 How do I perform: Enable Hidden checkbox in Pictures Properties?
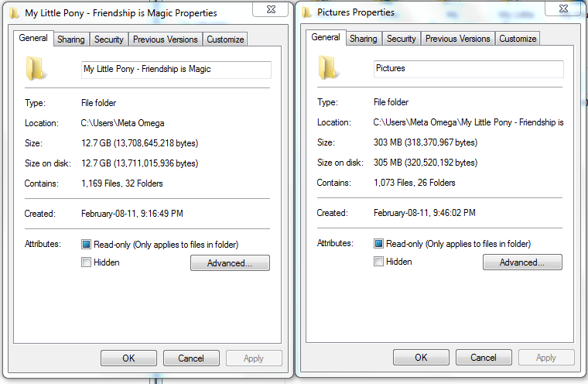(x=379, y=261)
